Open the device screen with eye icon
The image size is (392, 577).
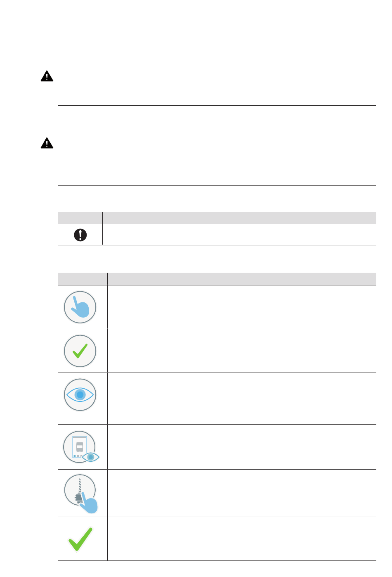click(x=81, y=446)
